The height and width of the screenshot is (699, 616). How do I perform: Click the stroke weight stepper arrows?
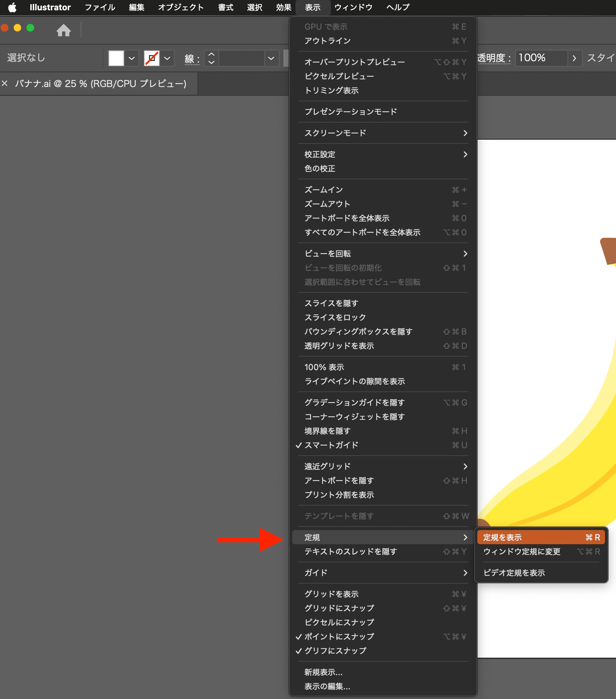click(211, 58)
